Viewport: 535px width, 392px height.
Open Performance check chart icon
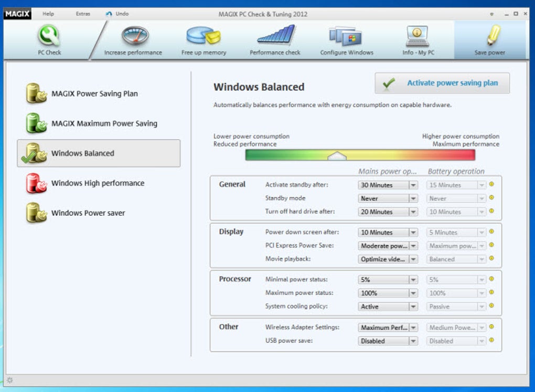[x=276, y=35]
